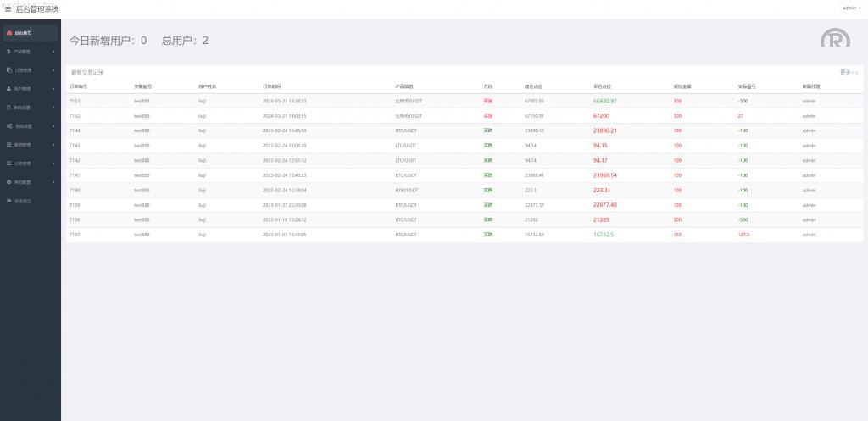Click the hamburger menu icon in header
This screenshot has width=868, height=421.
tap(8, 8)
